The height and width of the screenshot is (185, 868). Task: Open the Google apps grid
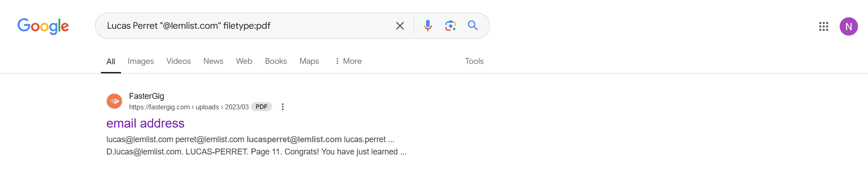coord(824,26)
